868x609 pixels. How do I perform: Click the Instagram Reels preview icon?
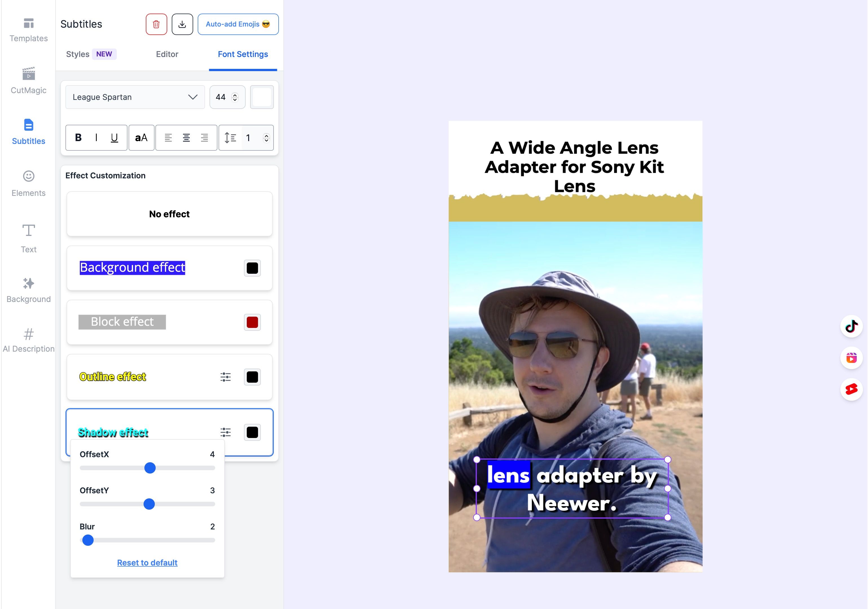pos(851,358)
